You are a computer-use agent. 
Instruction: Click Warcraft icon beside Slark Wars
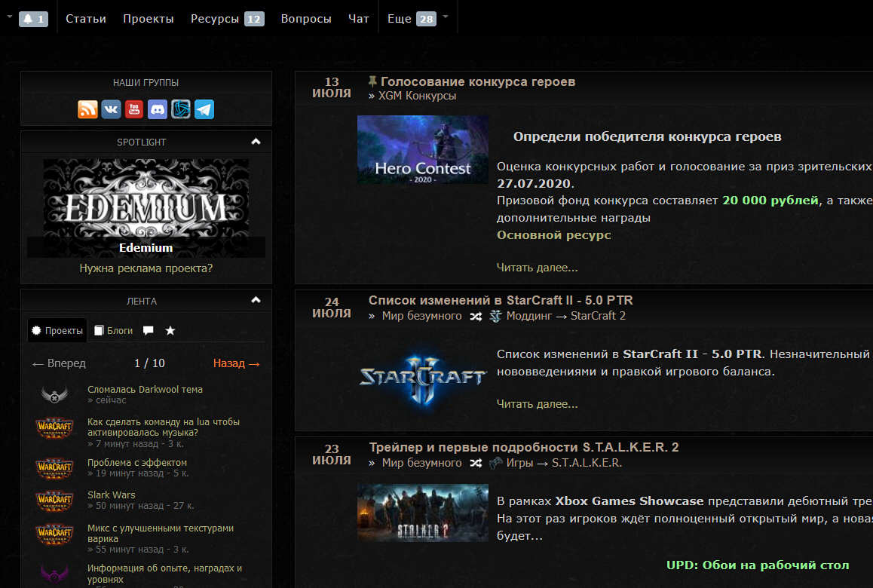point(54,500)
